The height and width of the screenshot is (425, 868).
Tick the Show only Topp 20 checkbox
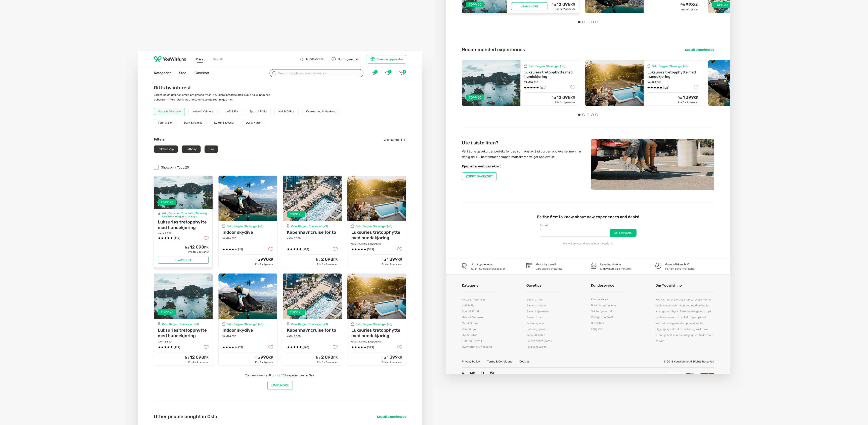[156, 168]
